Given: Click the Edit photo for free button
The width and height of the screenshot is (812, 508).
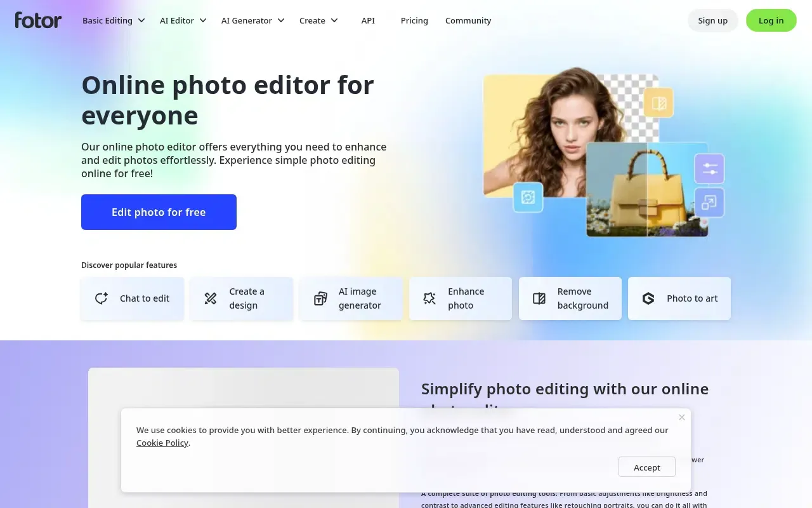Looking at the screenshot, I should [159, 212].
